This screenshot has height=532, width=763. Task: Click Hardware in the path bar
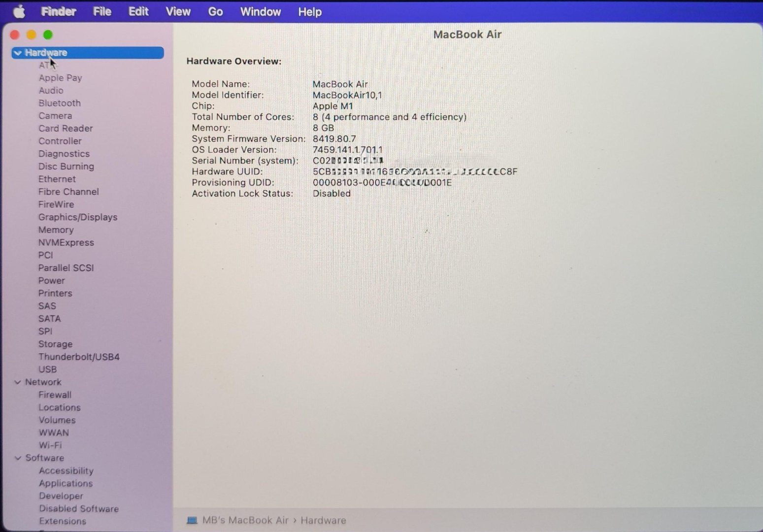click(323, 520)
